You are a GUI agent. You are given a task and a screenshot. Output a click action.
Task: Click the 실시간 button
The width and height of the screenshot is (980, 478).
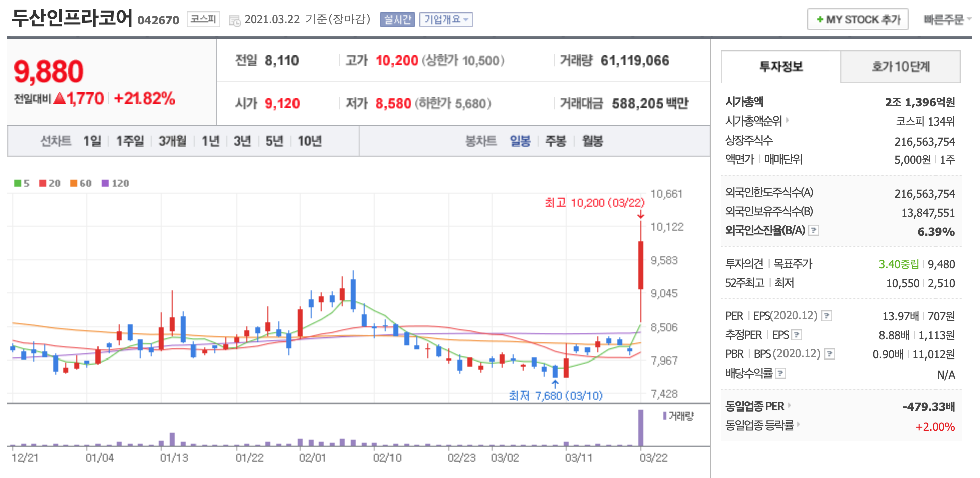(397, 19)
